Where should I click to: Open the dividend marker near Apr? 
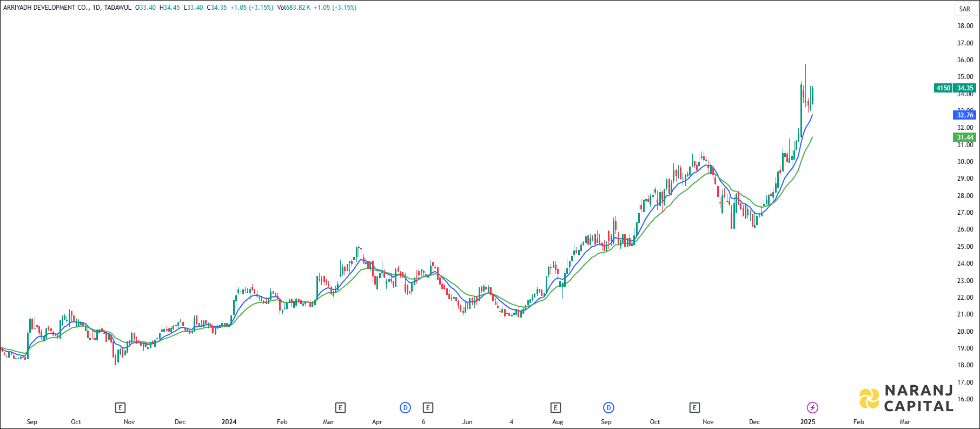click(405, 407)
